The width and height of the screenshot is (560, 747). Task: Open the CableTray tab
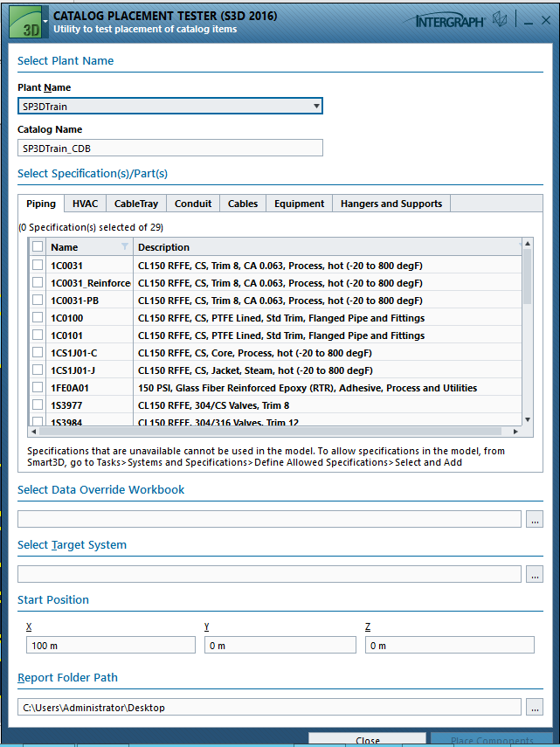click(x=136, y=204)
